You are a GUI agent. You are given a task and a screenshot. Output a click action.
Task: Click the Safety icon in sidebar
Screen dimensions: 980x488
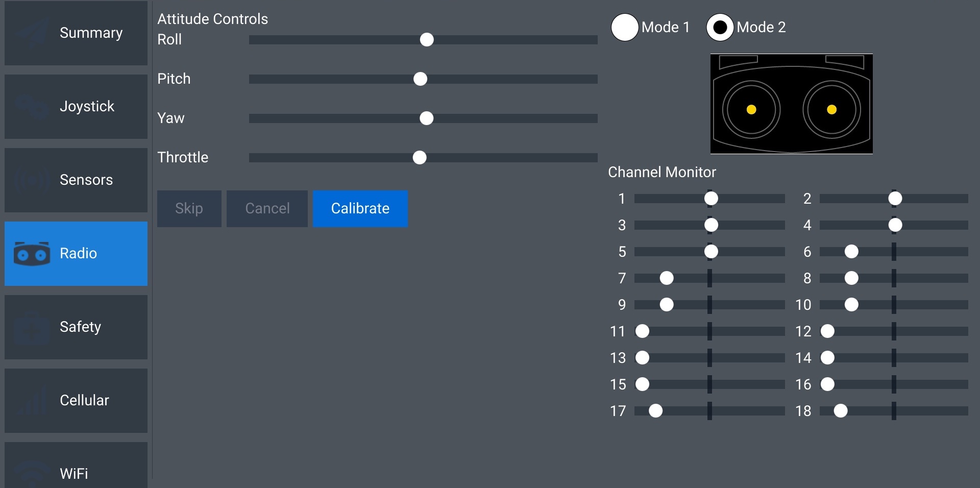(32, 327)
